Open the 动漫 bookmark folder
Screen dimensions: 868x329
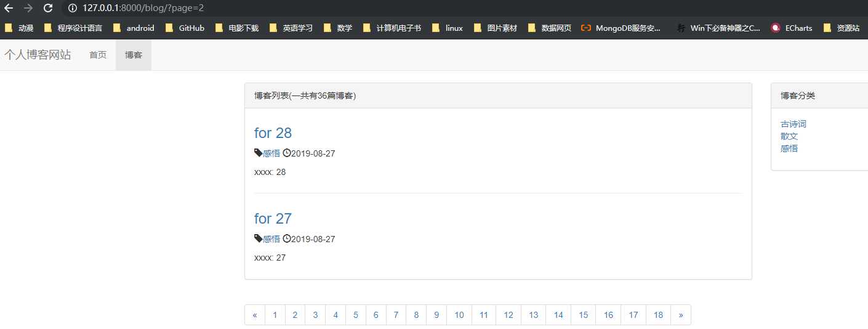(x=19, y=28)
